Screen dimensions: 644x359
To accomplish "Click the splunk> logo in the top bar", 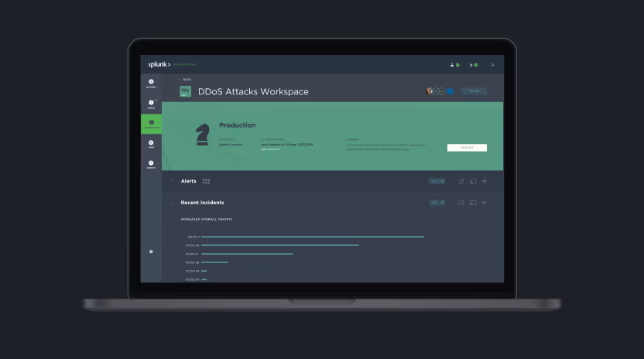I will click(159, 64).
